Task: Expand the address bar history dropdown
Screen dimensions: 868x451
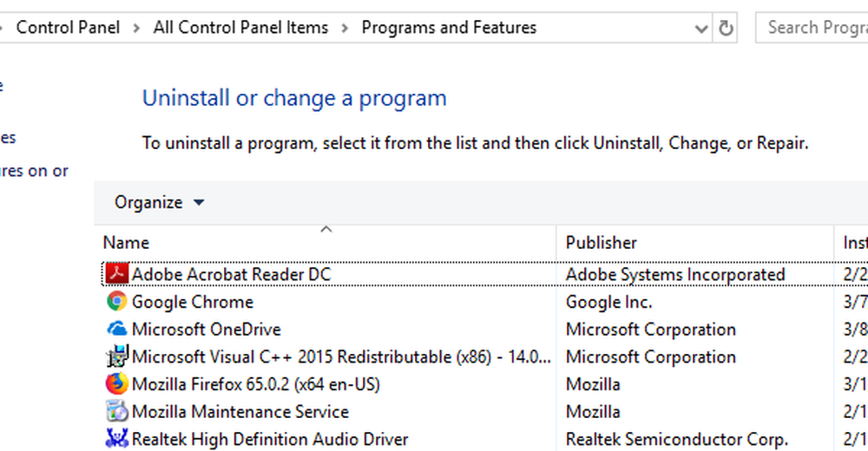Action: click(x=701, y=29)
